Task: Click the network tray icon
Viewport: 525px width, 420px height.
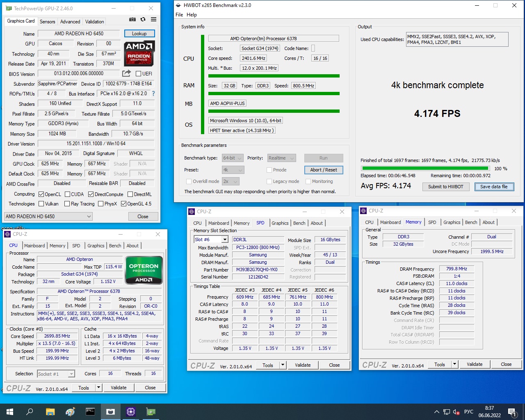Action: [x=446, y=412]
